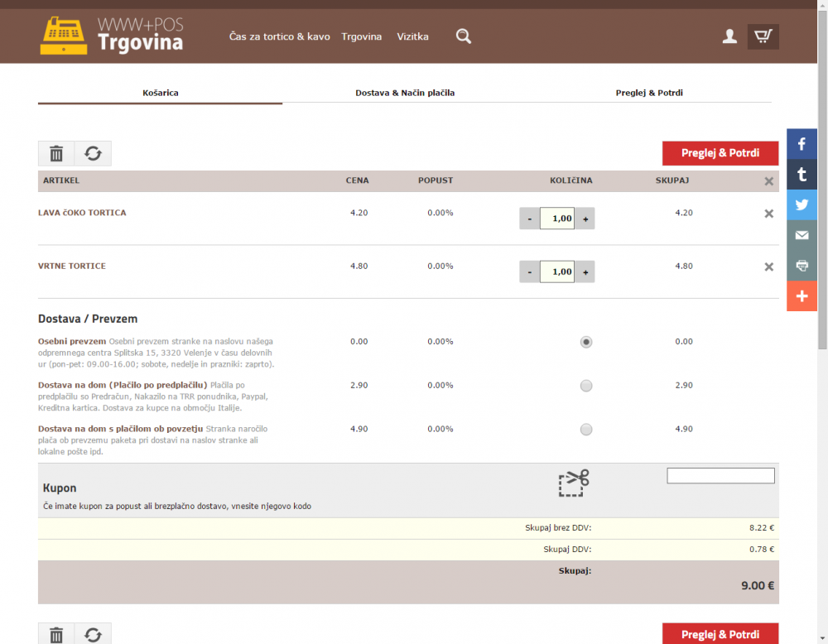Open the shopping cart icon in header
The width and height of the screenshot is (828, 644).
pos(763,36)
